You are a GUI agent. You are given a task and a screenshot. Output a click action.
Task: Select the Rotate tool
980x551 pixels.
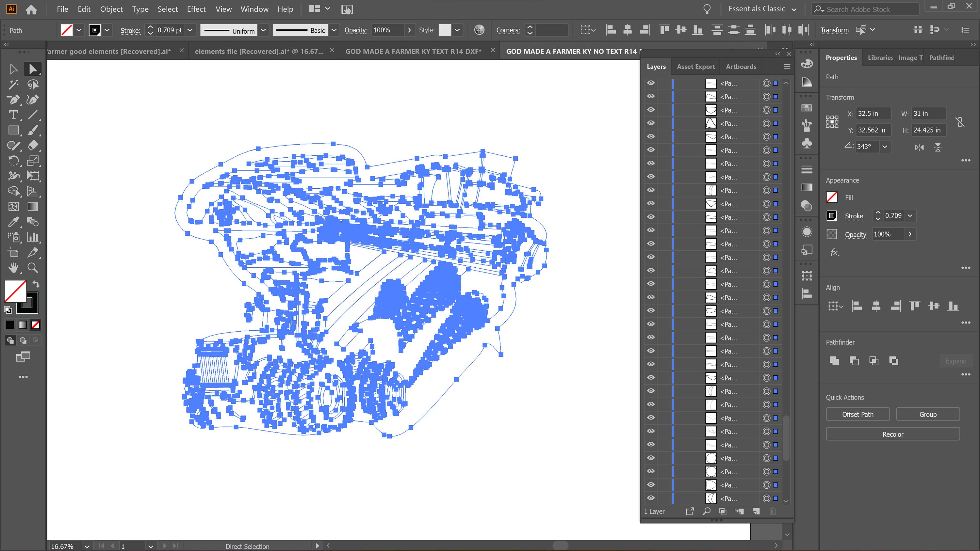14,161
